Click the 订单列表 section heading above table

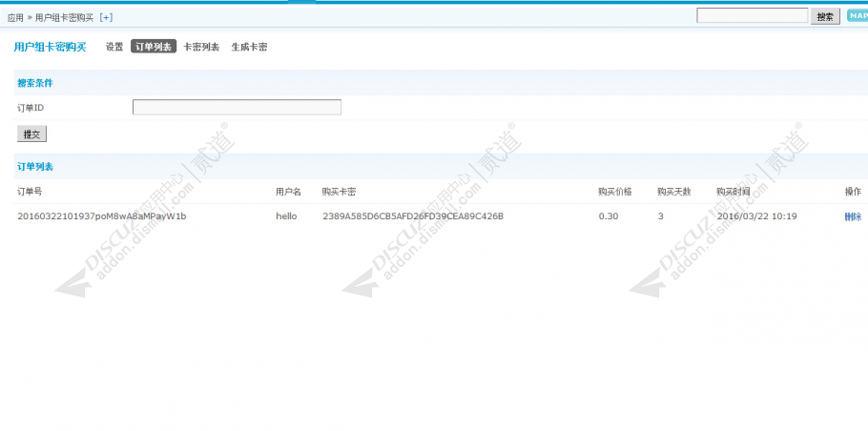pos(35,167)
